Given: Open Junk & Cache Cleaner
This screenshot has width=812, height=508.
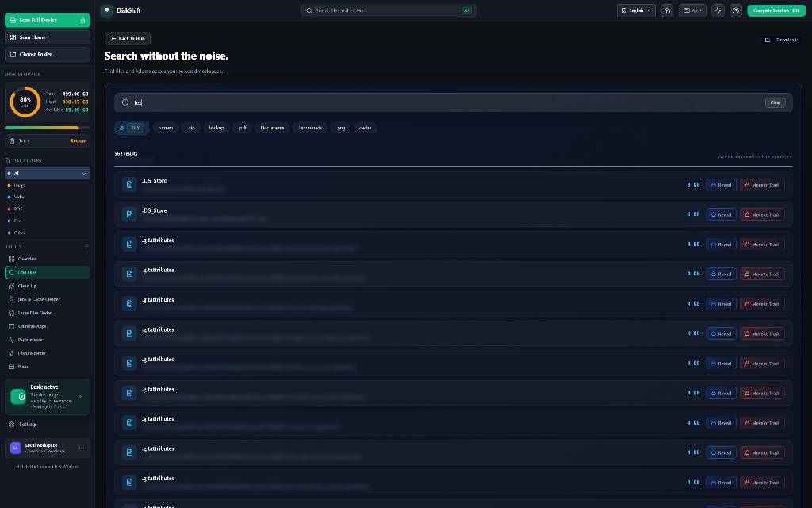Looking at the screenshot, I should tap(47, 299).
